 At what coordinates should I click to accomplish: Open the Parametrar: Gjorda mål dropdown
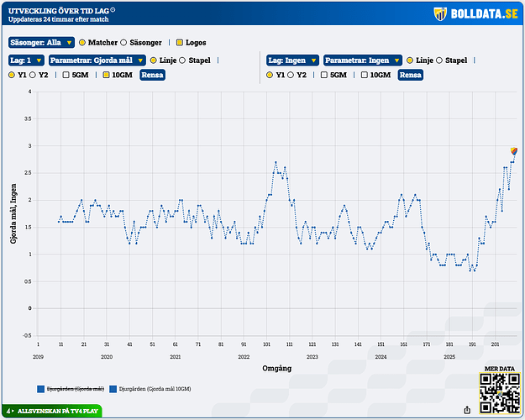[x=96, y=60]
